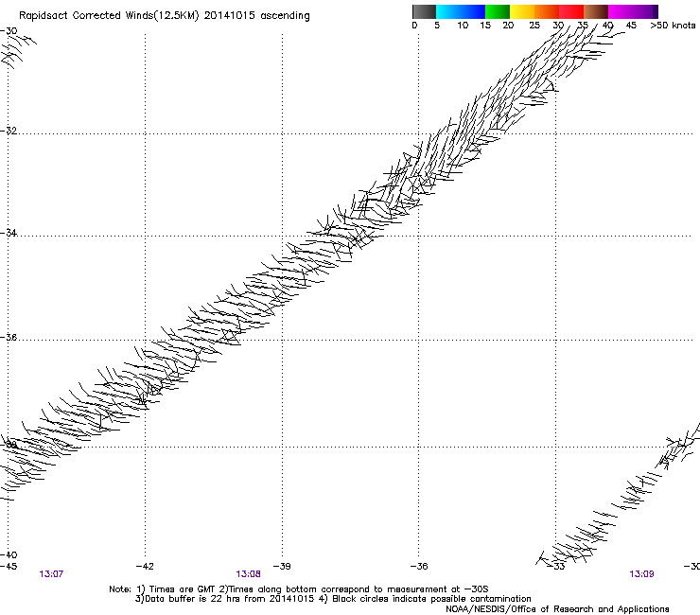The image size is (700, 615).
Task: Click the purple 13:09 time stamp
Action: click(642, 574)
